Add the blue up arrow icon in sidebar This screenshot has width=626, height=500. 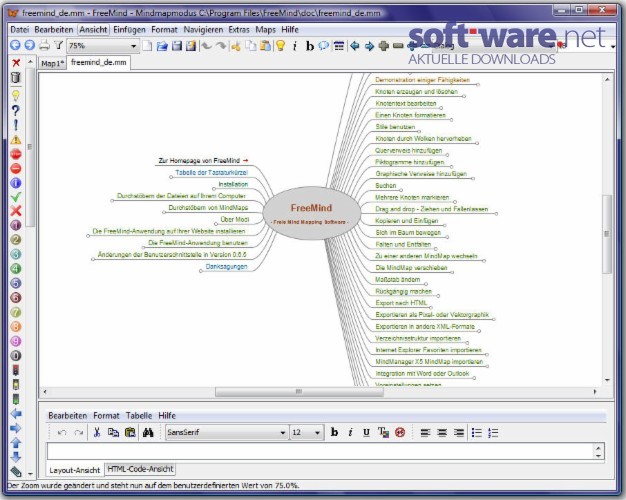(16, 442)
